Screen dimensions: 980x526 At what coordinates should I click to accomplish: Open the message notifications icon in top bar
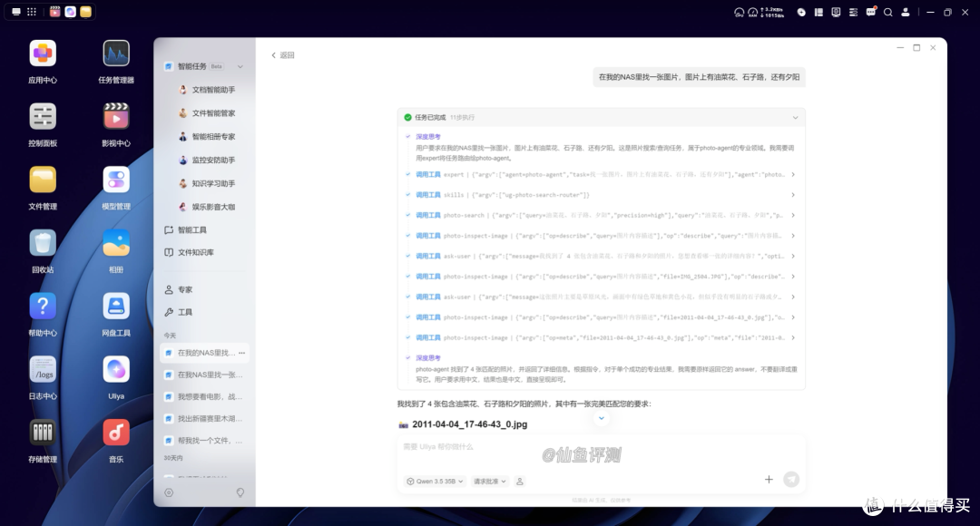870,12
